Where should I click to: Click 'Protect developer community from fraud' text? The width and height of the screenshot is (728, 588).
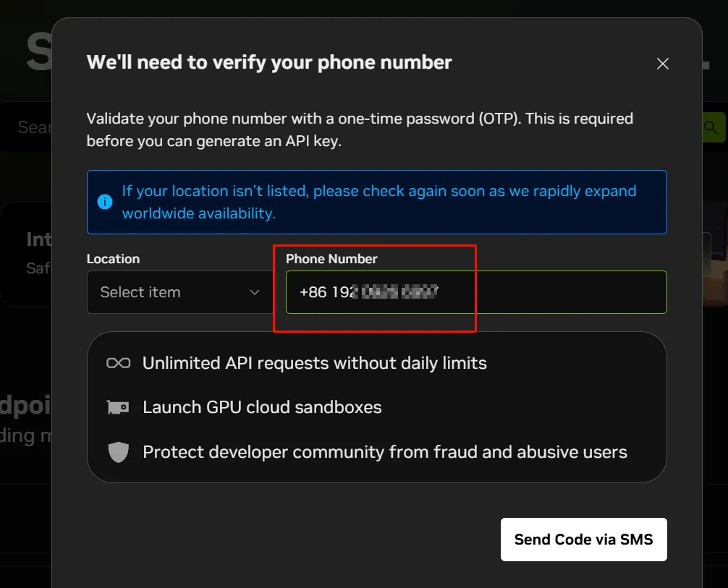(384, 453)
